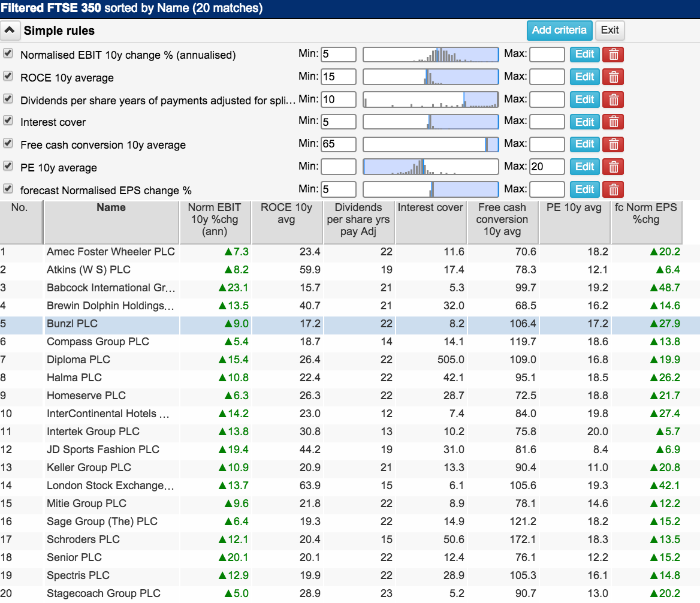Sort by PE 10y avg column header
Viewport: 700px width, 603px height.
[x=574, y=222]
